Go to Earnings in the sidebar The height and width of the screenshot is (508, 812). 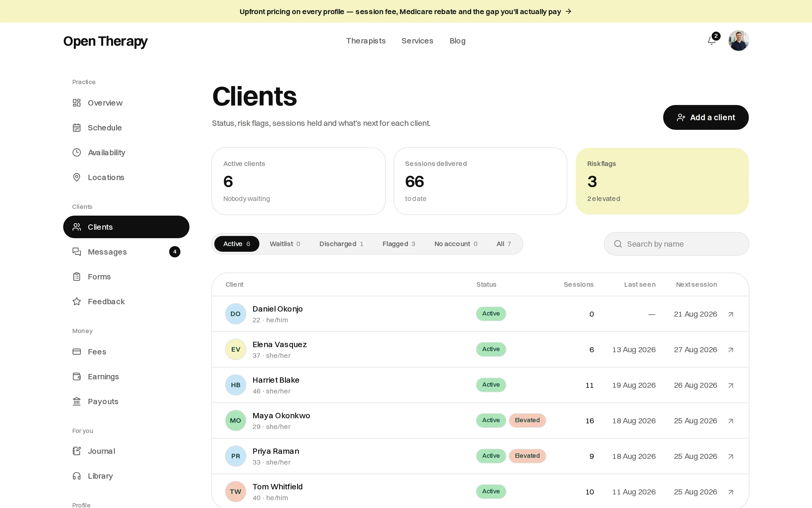point(126,377)
